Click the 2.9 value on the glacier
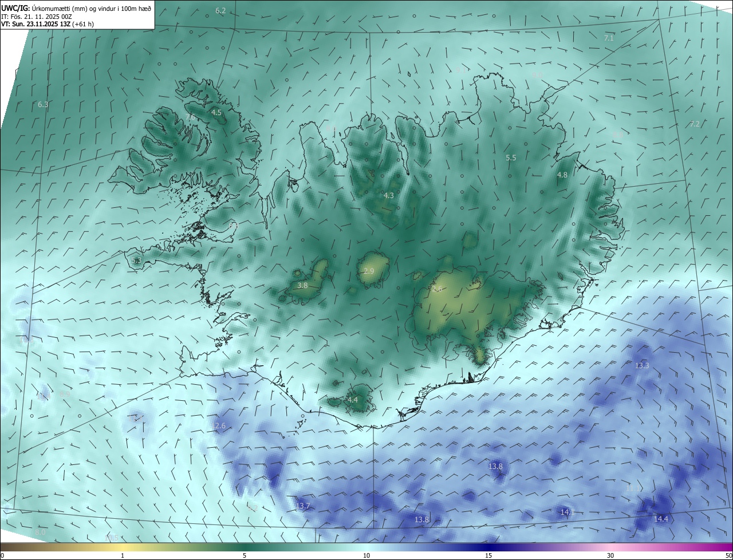Image resolution: width=733 pixels, height=560 pixels. [369, 271]
